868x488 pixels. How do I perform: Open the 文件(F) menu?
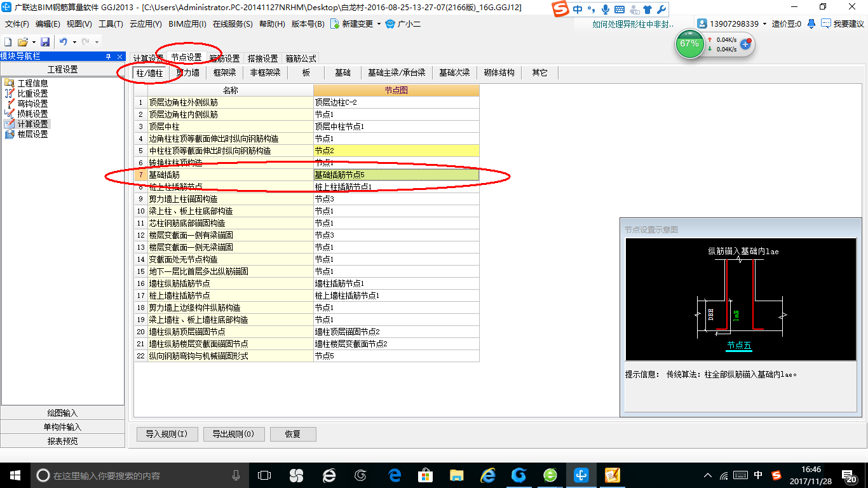coord(17,24)
